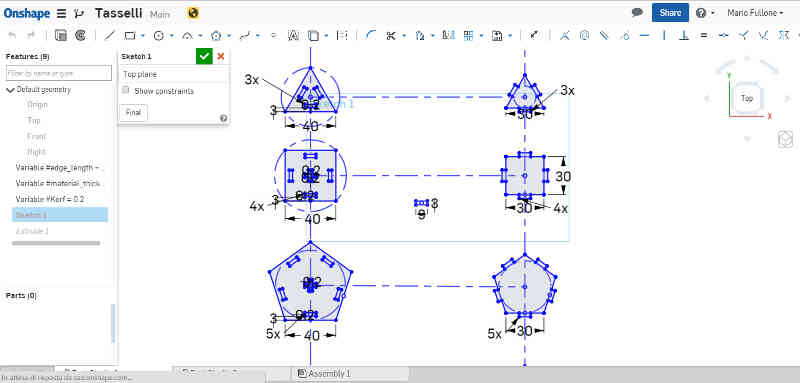
Task: Click the Onshape logo
Action: 27,13
